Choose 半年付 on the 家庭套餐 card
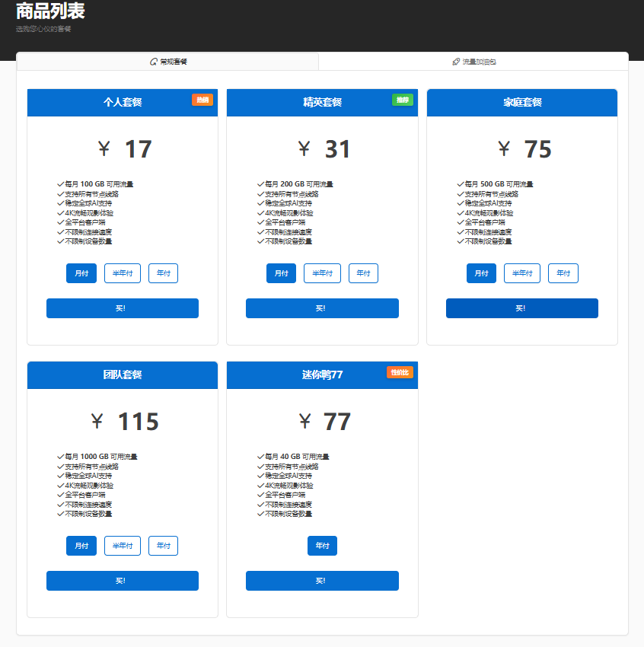The image size is (644, 647). pyautogui.click(x=522, y=273)
